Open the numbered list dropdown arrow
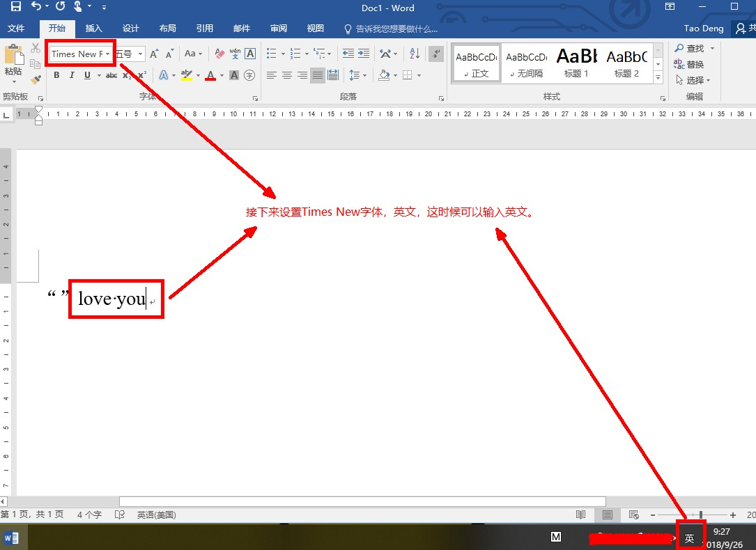Image resolution: width=756 pixels, height=550 pixels. point(307,54)
